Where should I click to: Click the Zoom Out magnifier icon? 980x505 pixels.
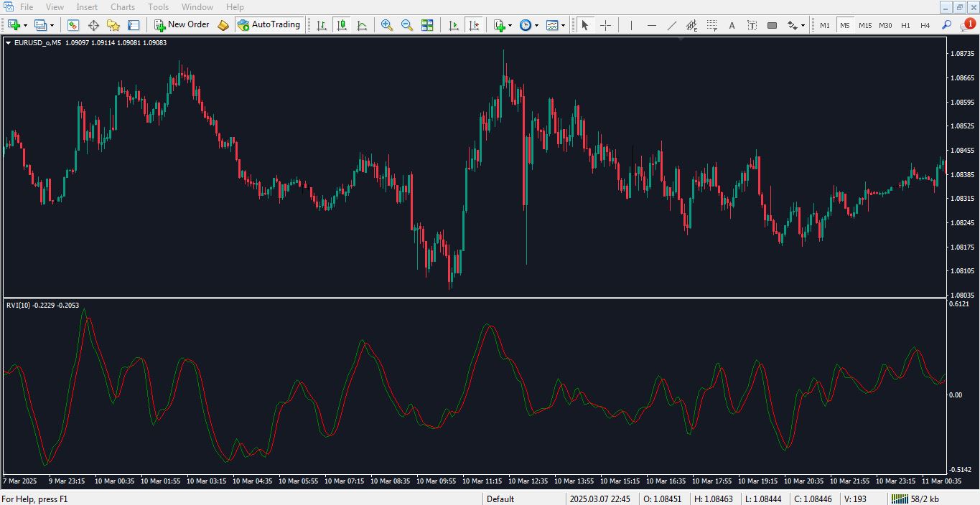pyautogui.click(x=406, y=25)
